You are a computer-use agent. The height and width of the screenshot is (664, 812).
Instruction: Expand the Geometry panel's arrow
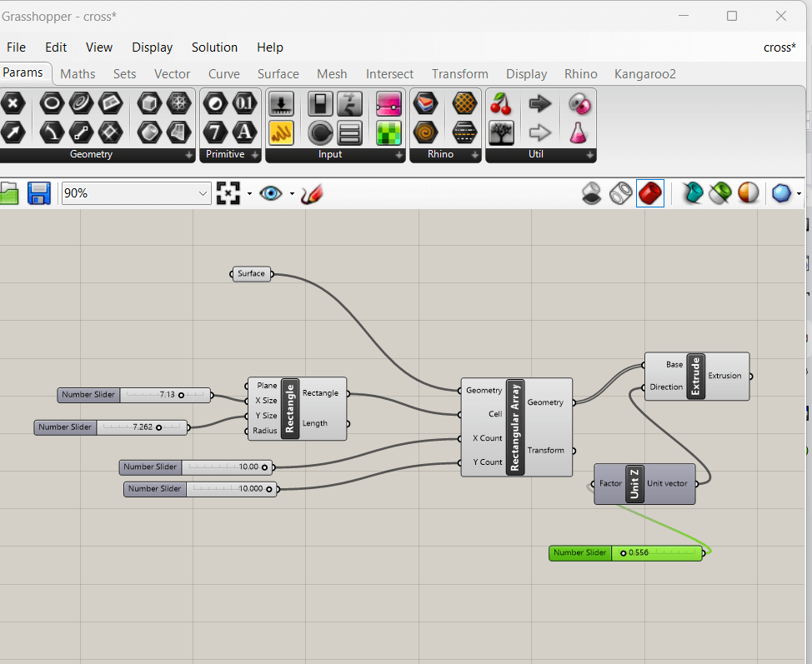point(188,155)
